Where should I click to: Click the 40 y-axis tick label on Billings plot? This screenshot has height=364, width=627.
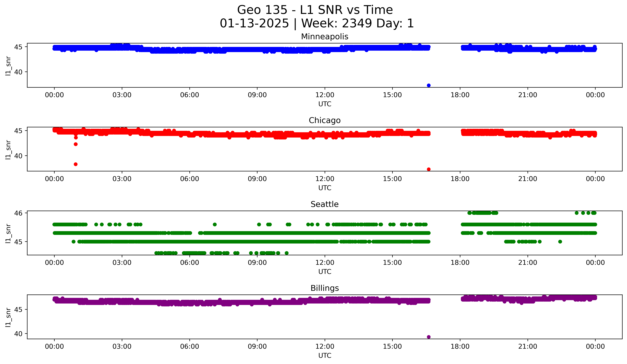[x=18, y=334]
